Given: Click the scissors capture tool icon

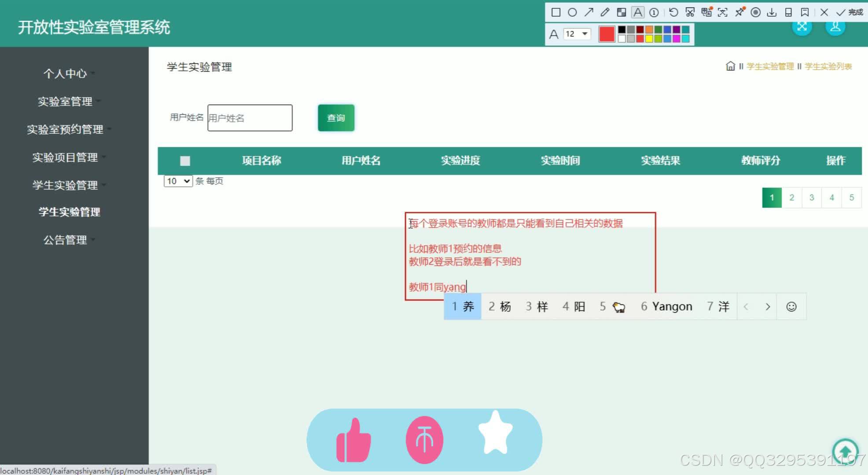Looking at the screenshot, I should 690,12.
